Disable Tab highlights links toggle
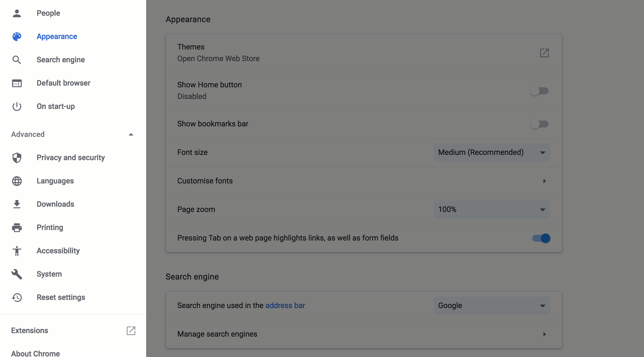This screenshot has height=357, width=644. pyautogui.click(x=541, y=238)
